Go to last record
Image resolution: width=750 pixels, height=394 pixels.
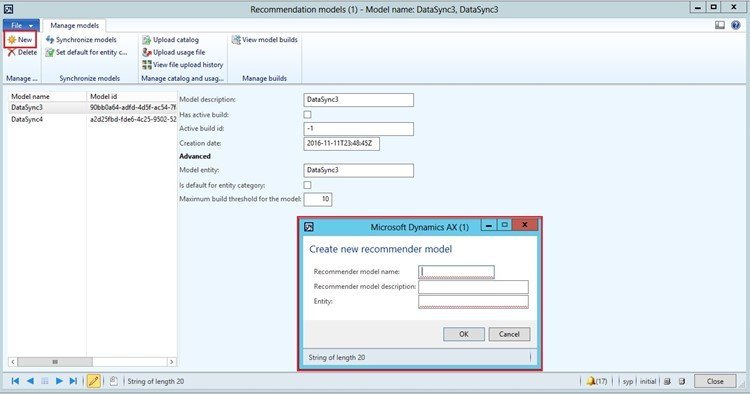click(x=73, y=381)
